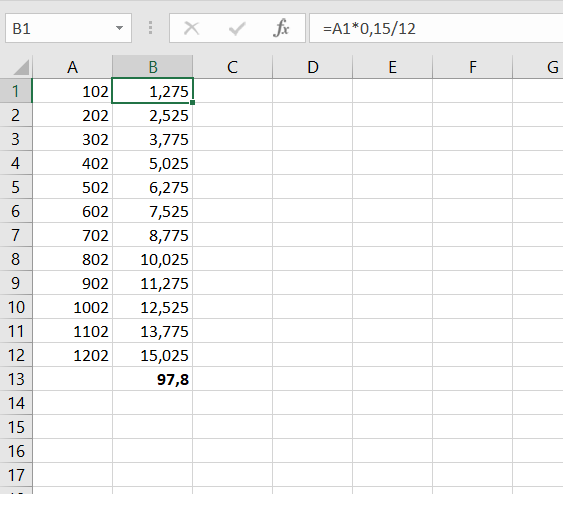
Task: Click cell showing 2,525
Action: pyautogui.click(x=153, y=115)
